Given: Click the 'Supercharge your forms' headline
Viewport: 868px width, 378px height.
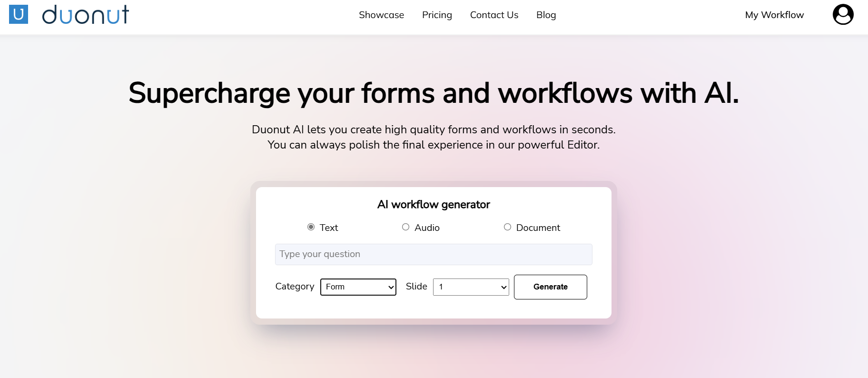Looking at the screenshot, I should [434, 93].
